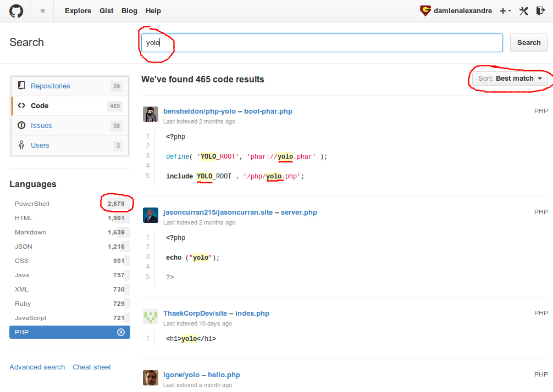Open bensheldon avatar thumbnail
The image size is (553, 392).
tap(151, 114)
